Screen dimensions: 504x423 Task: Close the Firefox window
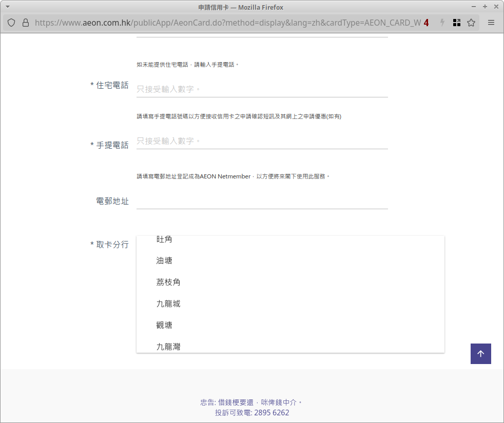[496, 7]
